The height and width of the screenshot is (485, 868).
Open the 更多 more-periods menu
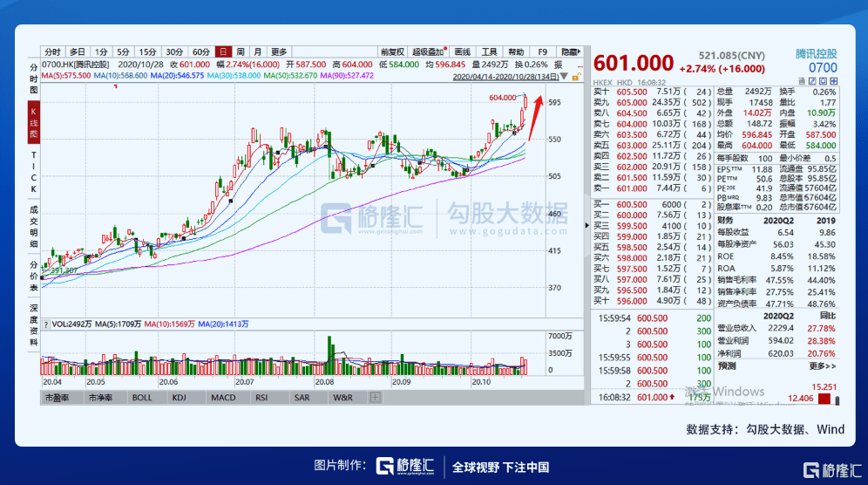pos(279,51)
